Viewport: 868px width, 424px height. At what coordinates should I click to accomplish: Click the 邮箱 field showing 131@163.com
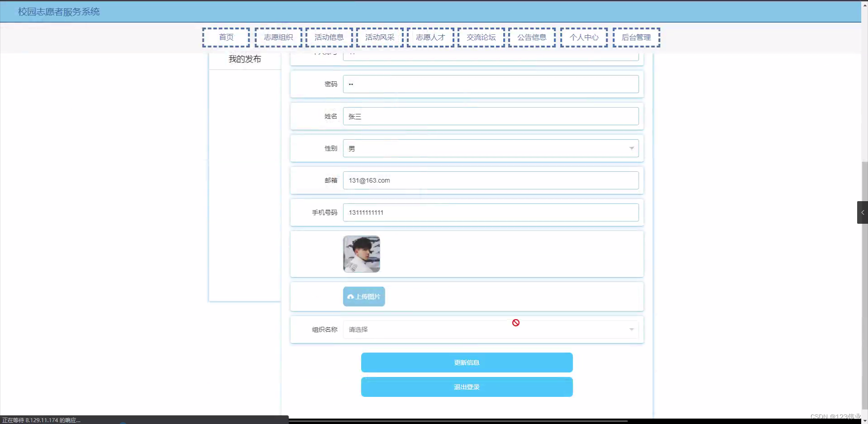point(491,180)
